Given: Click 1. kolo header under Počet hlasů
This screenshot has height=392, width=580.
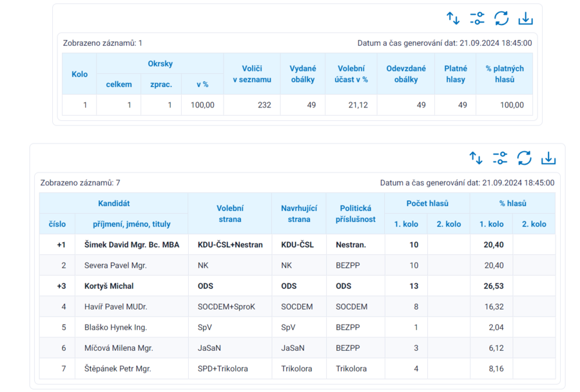Looking at the screenshot, I should pyautogui.click(x=406, y=224).
